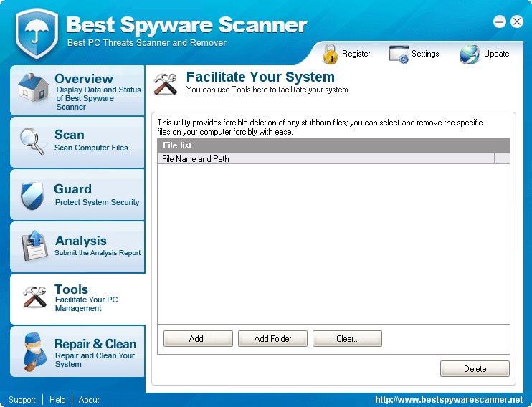The height and width of the screenshot is (407, 532).
Task: Minimize the Best Spyware Scanner window
Action: 500,21
